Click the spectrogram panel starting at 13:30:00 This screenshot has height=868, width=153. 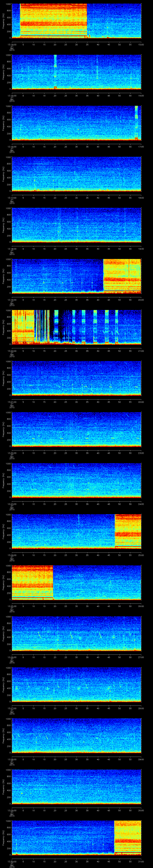tap(77, 838)
